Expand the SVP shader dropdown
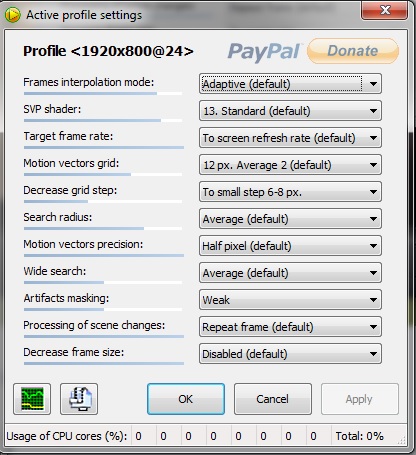 [x=290, y=111]
